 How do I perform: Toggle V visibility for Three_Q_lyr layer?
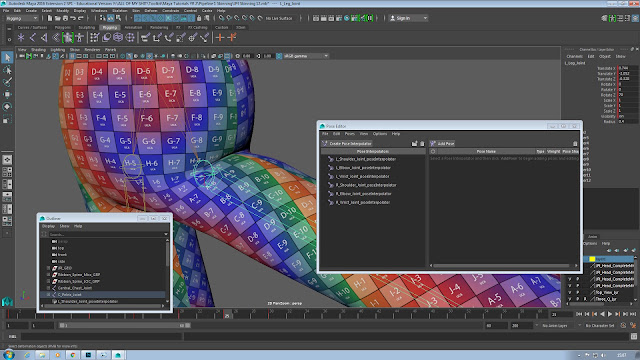[x=570, y=299]
